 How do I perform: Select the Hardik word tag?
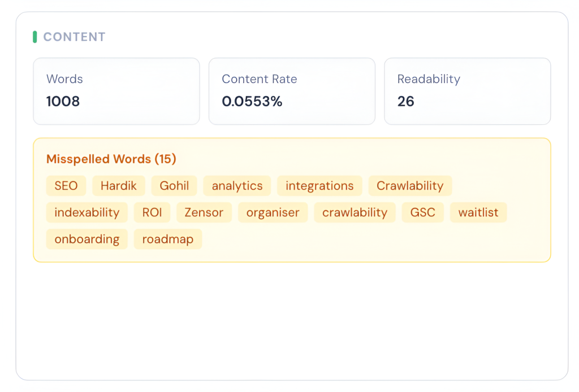click(x=118, y=186)
